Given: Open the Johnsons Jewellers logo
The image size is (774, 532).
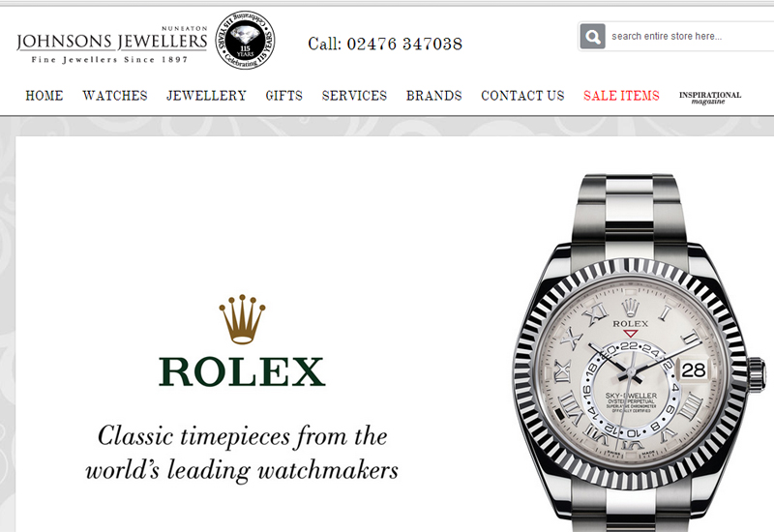Looking at the screenshot, I should point(112,44).
